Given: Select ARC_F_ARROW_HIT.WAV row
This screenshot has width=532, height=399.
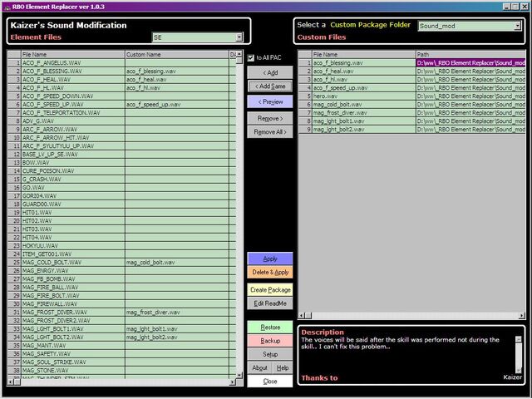Looking at the screenshot, I should [x=122, y=138].
